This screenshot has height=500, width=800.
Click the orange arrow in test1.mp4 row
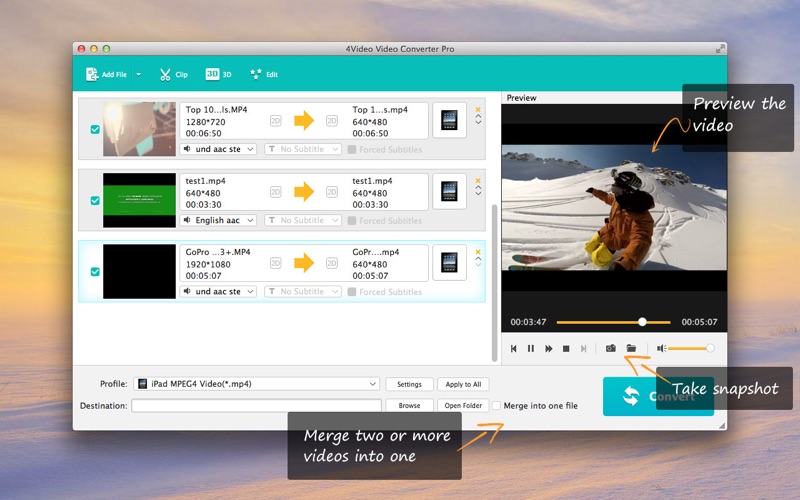point(304,192)
